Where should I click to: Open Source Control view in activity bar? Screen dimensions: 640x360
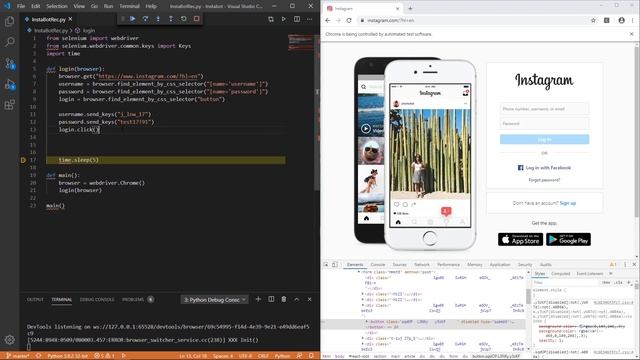pyautogui.click(x=9, y=63)
